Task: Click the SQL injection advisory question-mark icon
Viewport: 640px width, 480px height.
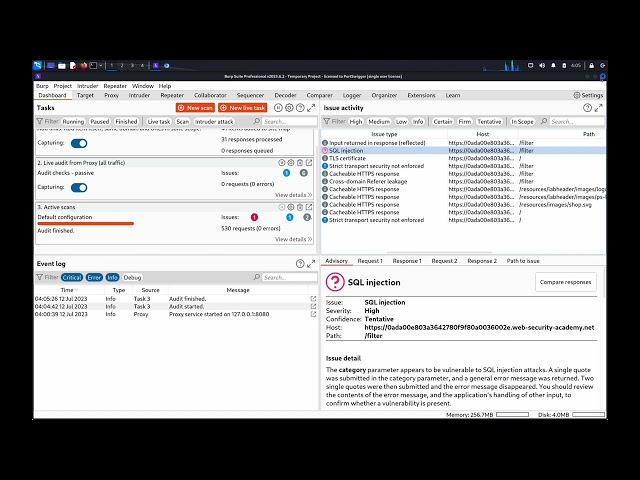Action: [335, 282]
